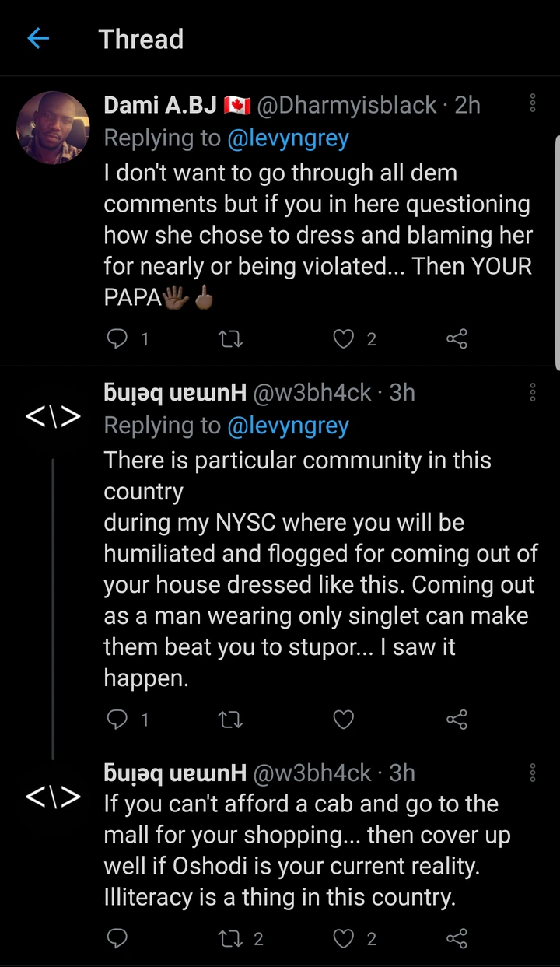Open more options on Dami A.BJ's tweet
560x967 pixels.
533,104
